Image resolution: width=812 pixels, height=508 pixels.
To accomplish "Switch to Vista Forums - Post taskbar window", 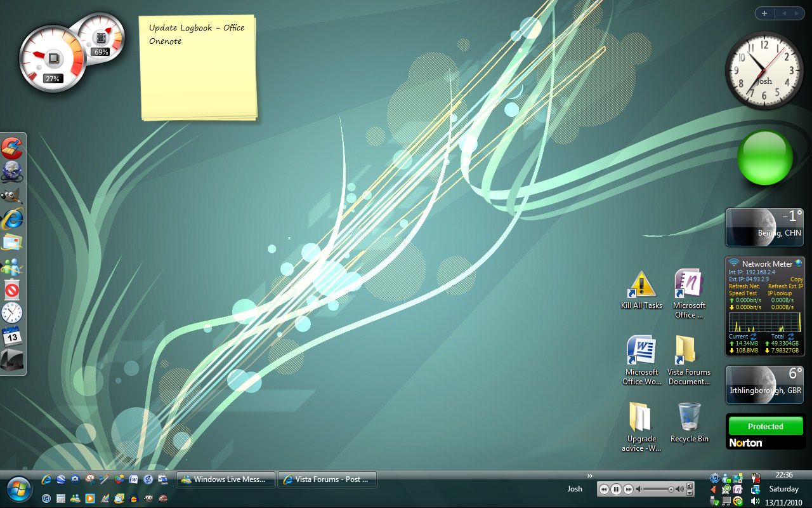I will pyautogui.click(x=327, y=479).
